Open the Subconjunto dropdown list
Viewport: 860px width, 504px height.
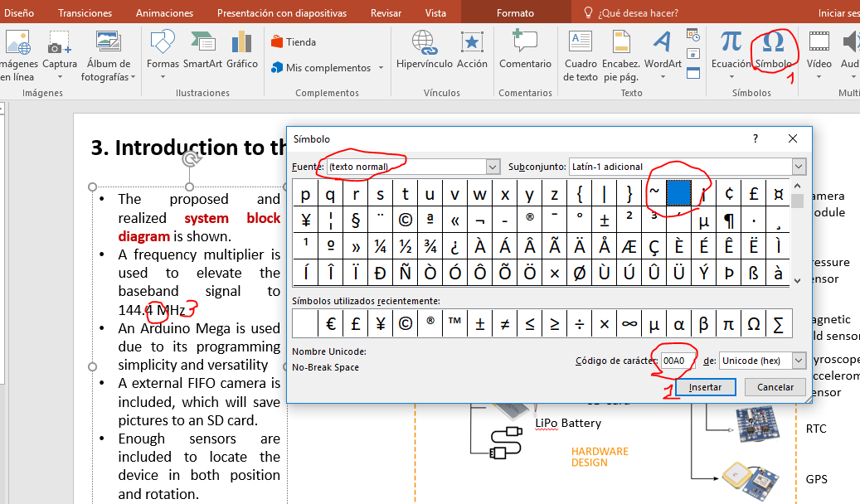(799, 167)
